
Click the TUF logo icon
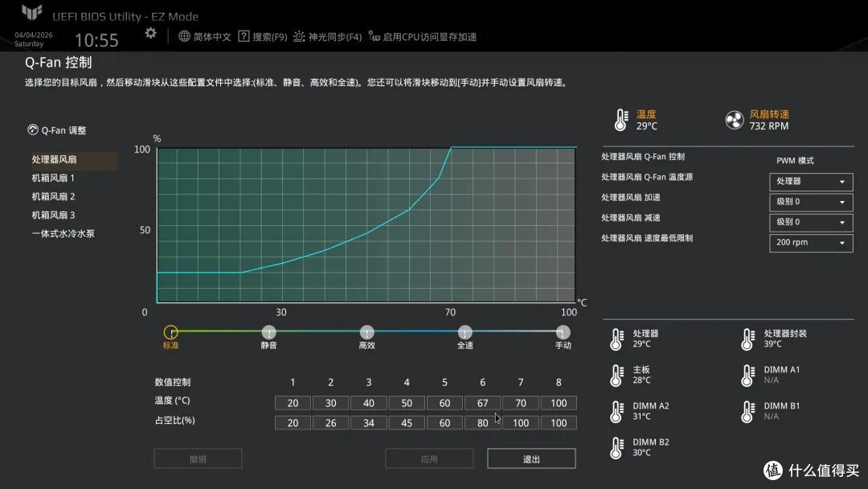coord(31,12)
